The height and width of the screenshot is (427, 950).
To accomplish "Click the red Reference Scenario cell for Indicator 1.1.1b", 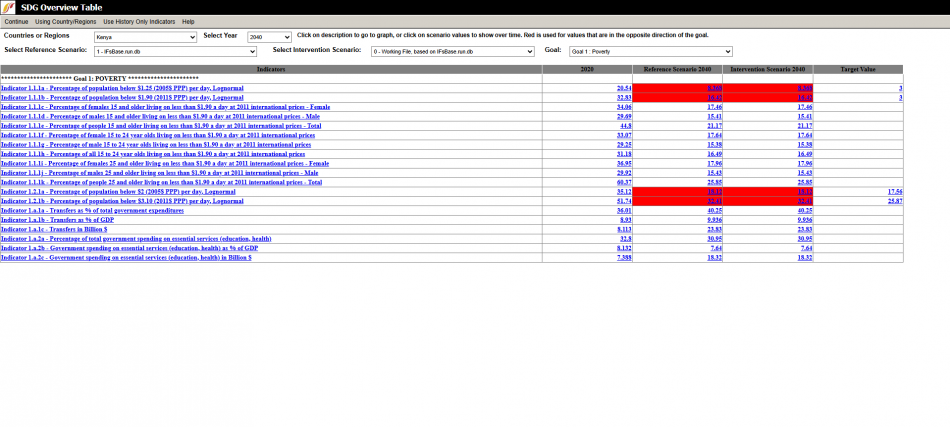I will click(677, 98).
